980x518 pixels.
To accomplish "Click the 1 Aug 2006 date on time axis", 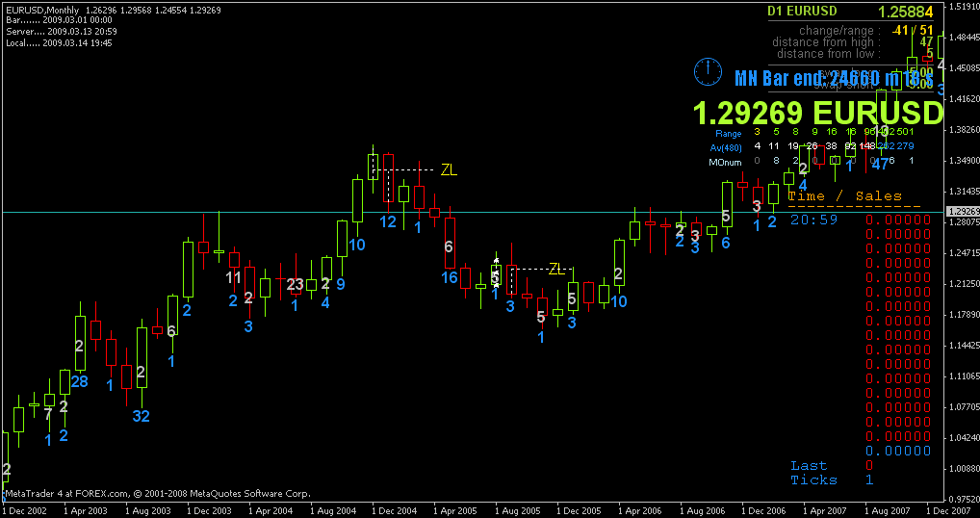I will [703, 510].
